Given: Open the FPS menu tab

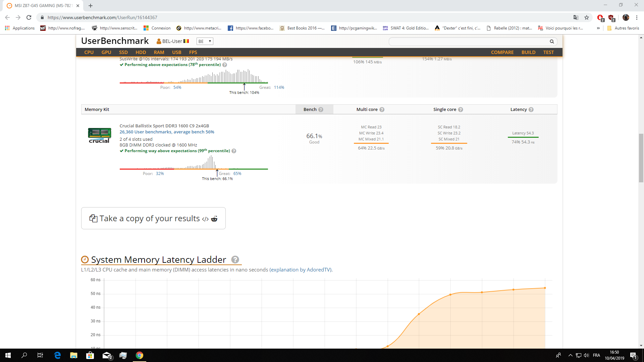Looking at the screenshot, I should pyautogui.click(x=193, y=52).
